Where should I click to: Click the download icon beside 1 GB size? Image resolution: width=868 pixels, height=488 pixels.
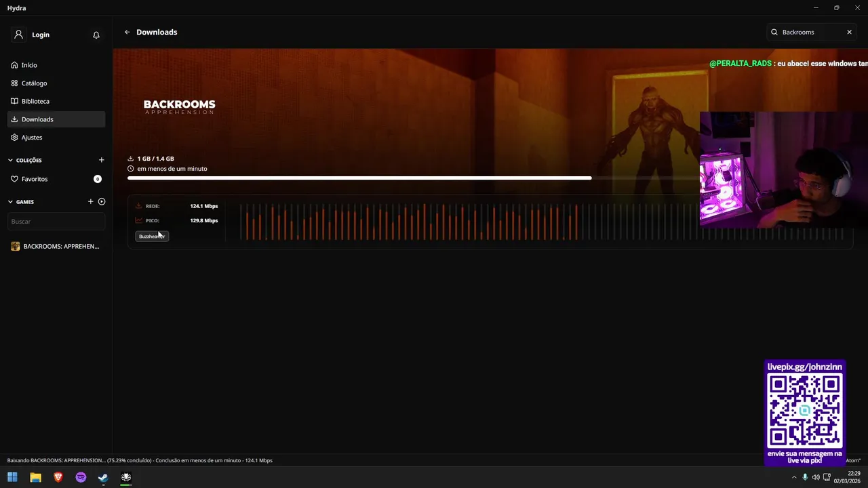[131, 159]
